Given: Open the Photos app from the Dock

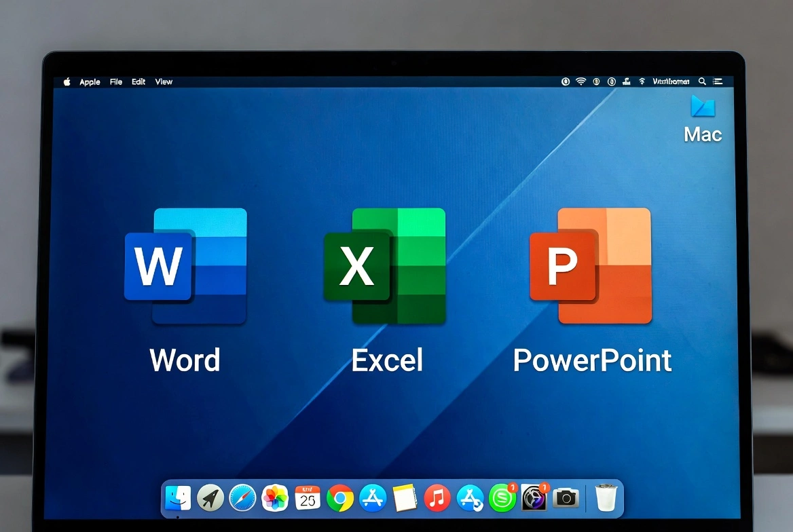Looking at the screenshot, I should (274, 497).
